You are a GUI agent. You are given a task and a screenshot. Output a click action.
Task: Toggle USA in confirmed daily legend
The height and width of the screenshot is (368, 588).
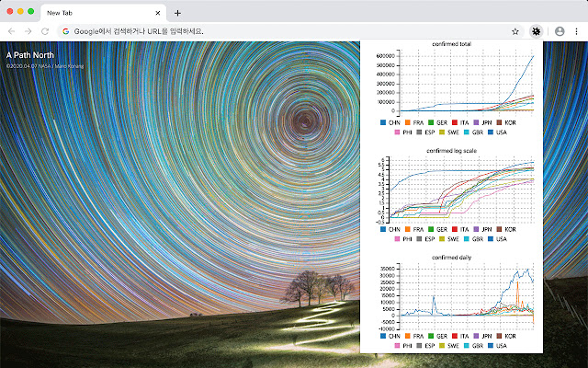[x=498, y=346]
